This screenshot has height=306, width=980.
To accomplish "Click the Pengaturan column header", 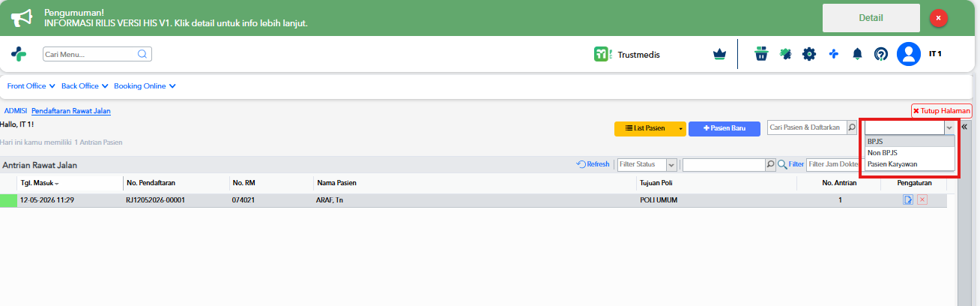I will [x=913, y=183].
